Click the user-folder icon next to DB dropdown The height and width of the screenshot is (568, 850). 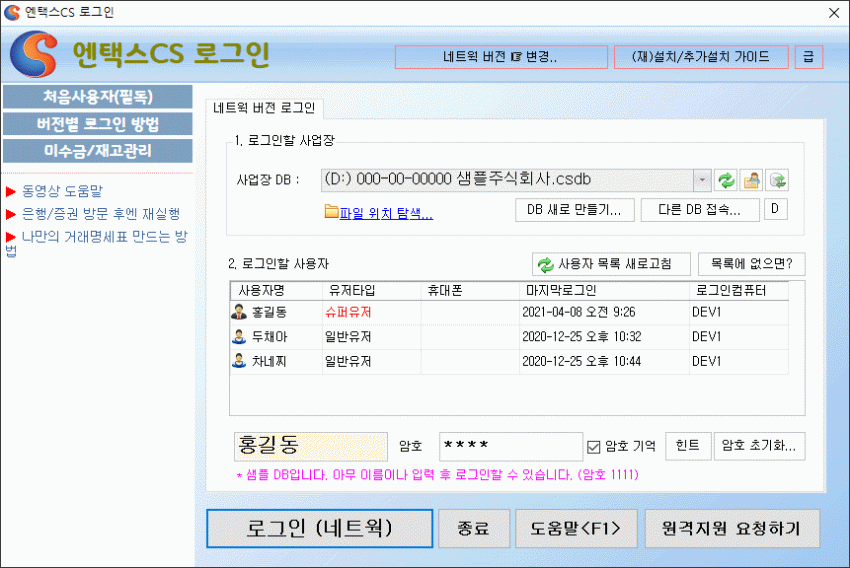[752, 180]
